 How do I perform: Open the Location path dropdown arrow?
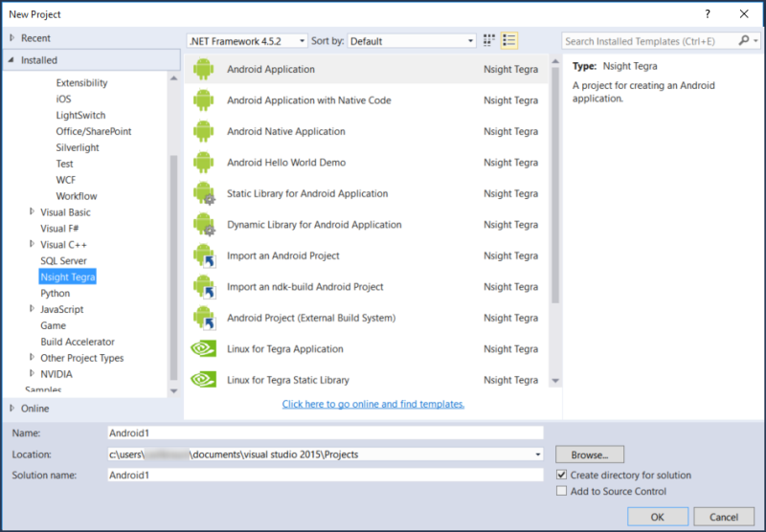(537, 454)
